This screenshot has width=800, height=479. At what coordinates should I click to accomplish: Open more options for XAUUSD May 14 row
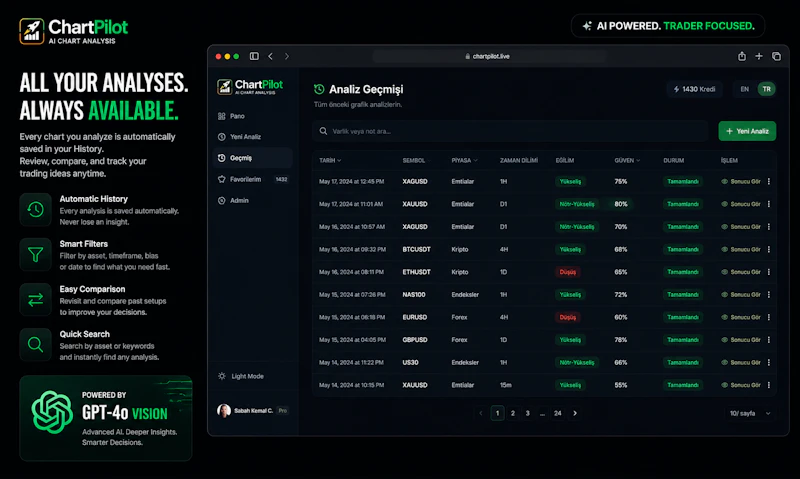click(x=769, y=385)
